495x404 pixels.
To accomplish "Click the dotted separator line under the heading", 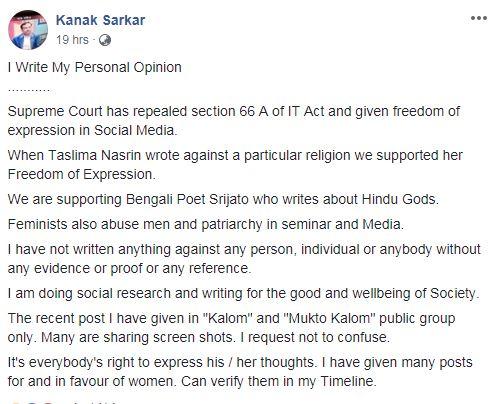I will click(x=29, y=90).
